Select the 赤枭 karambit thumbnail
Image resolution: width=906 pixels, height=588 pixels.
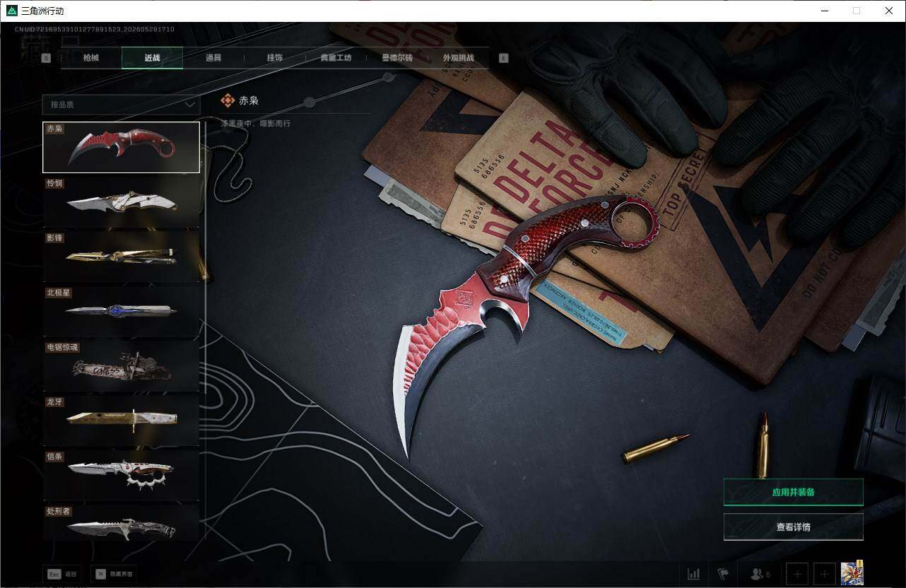click(x=121, y=147)
